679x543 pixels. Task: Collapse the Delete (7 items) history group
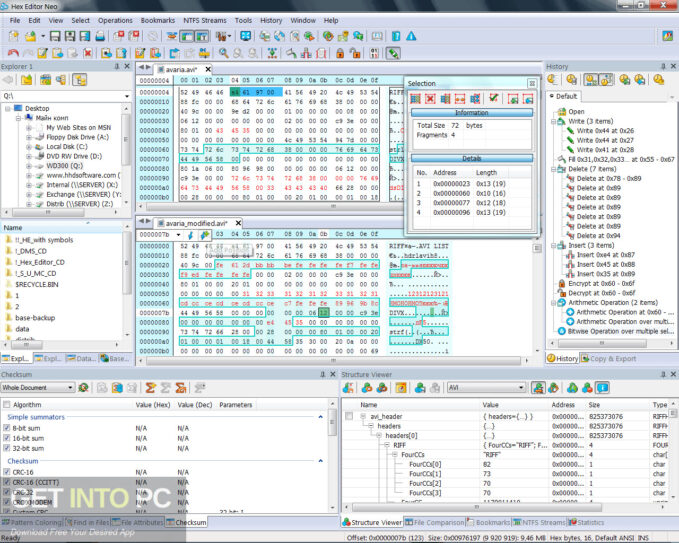(x=553, y=169)
